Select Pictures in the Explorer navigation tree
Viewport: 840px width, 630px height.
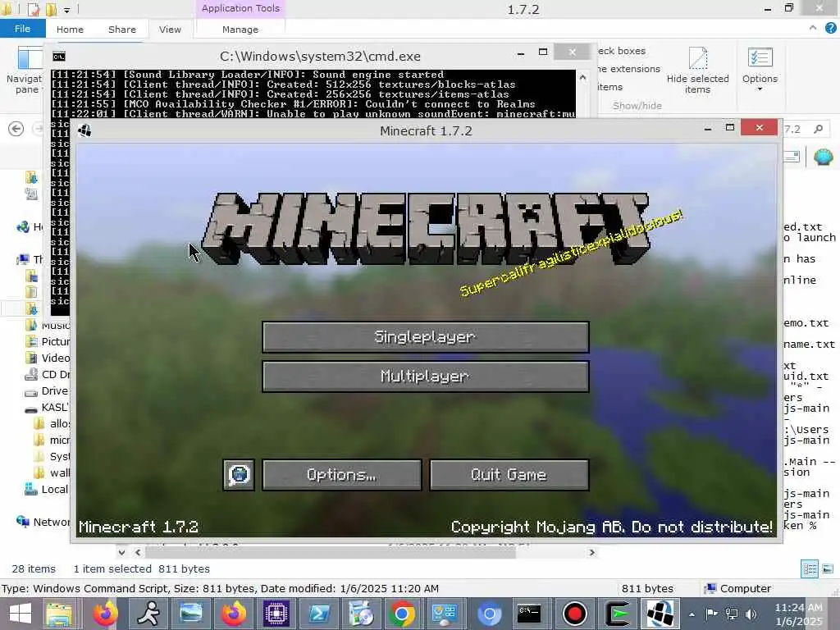click(x=48, y=341)
